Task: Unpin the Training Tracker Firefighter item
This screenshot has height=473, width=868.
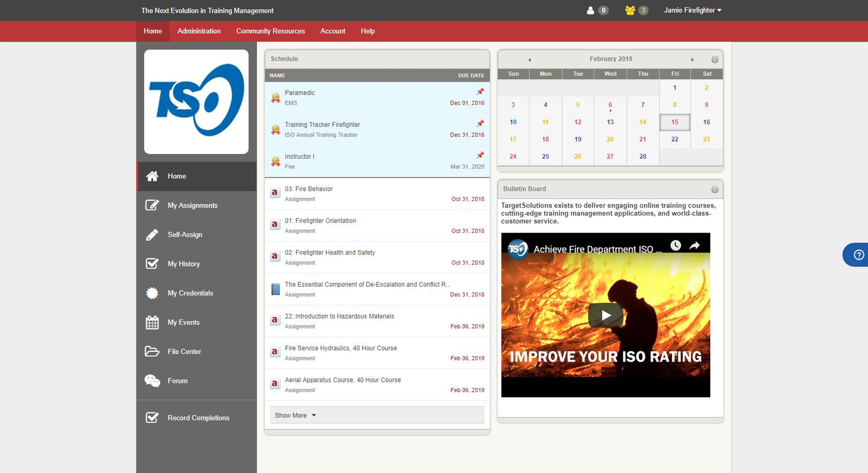Action: 480,123
